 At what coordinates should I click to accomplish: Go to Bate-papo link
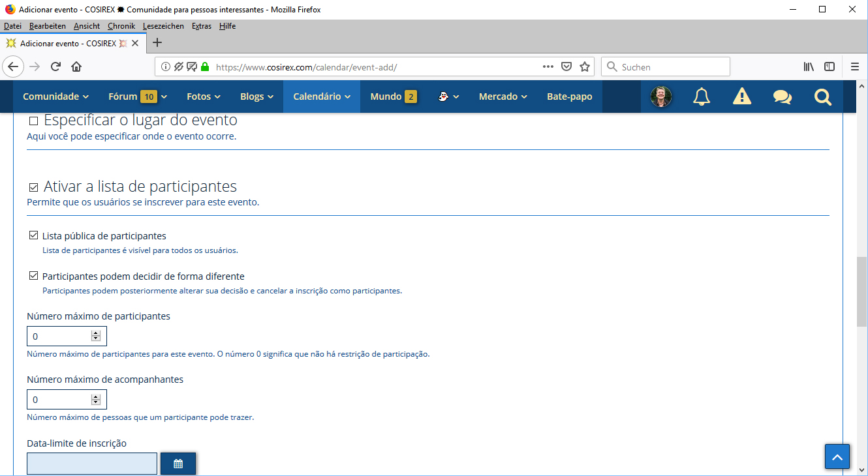pos(569,97)
